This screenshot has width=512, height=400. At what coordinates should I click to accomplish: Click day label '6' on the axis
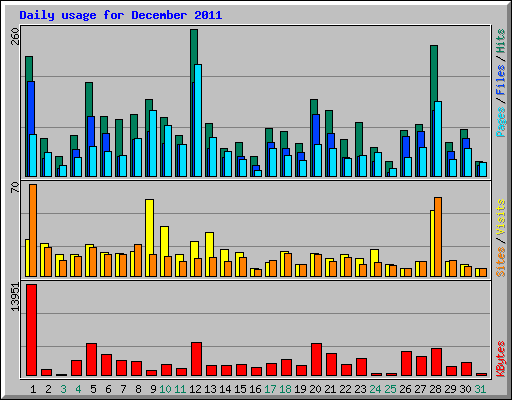click(108, 389)
